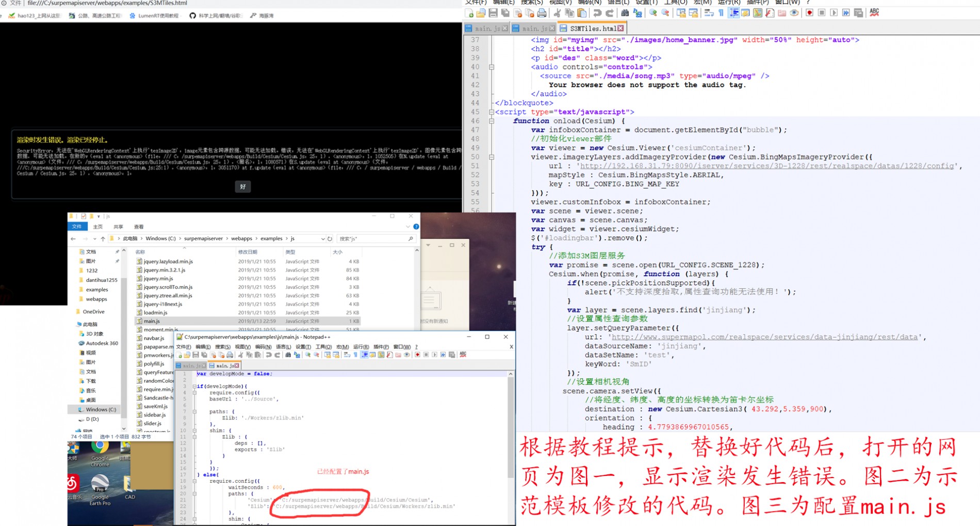The image size is (980, 526).
Task: Click the Explorer up-directory arrow button
Action: pos(103,239)
